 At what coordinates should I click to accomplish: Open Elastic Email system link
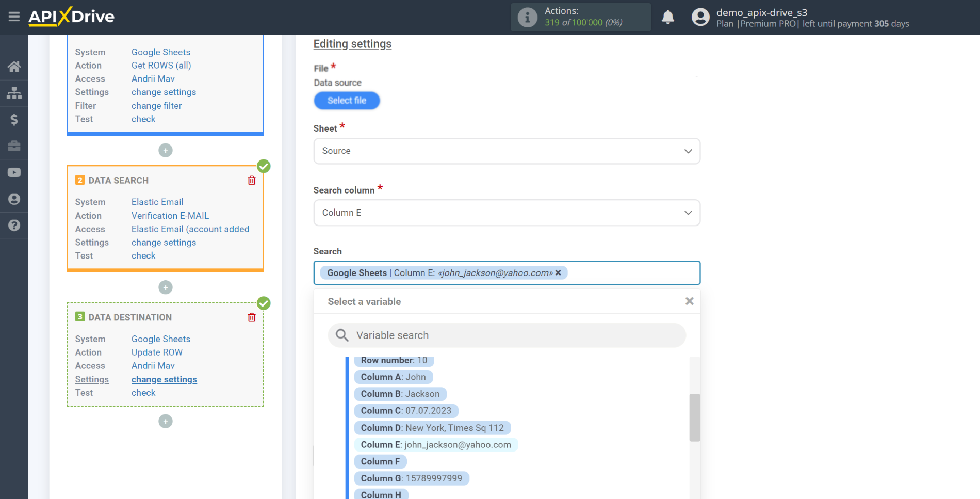click(x=157, y=202)
